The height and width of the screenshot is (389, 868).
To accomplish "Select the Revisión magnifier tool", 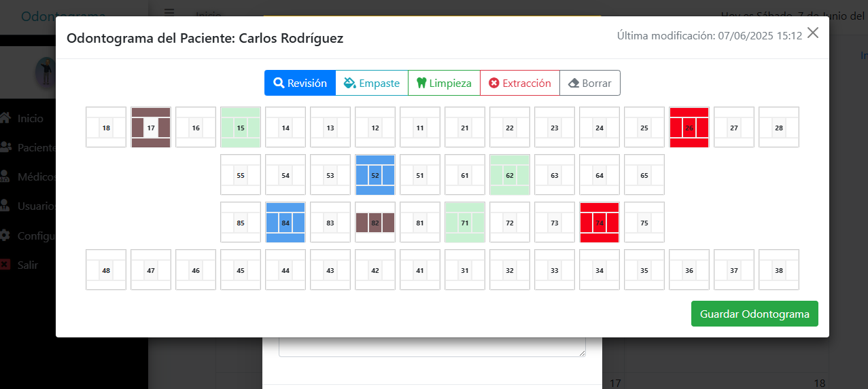I will (300, 83).
